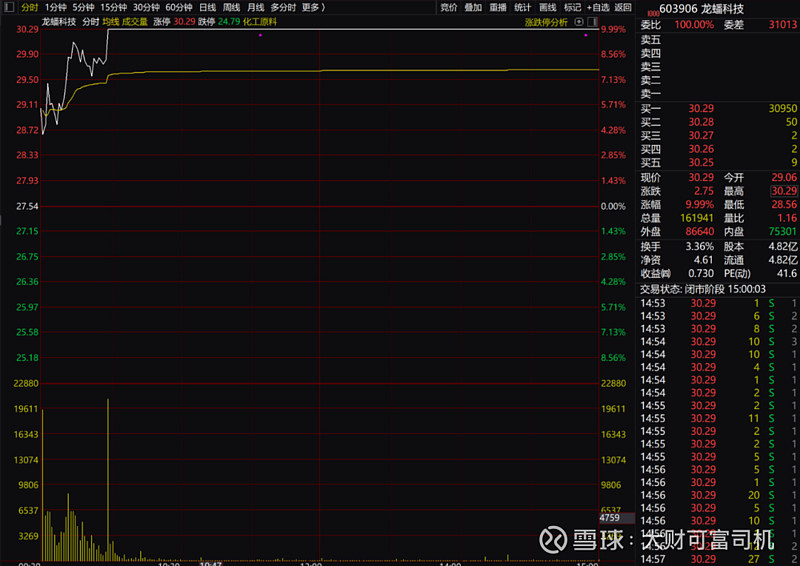Click the 竞价 auction button
Screen dimensions: 800x566
(448, 7)
